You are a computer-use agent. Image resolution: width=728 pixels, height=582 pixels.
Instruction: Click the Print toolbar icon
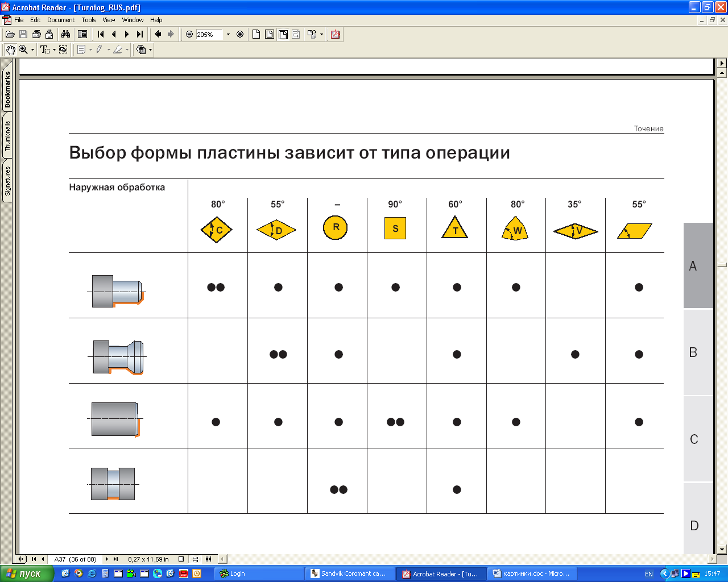(x=36, y=34)
